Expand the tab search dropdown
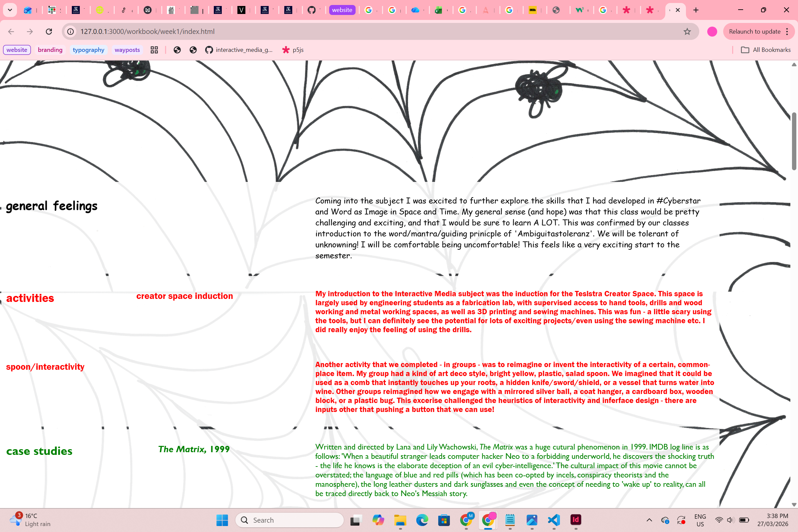The height and width of the screenshot is (532, 798). click(10, 10)
